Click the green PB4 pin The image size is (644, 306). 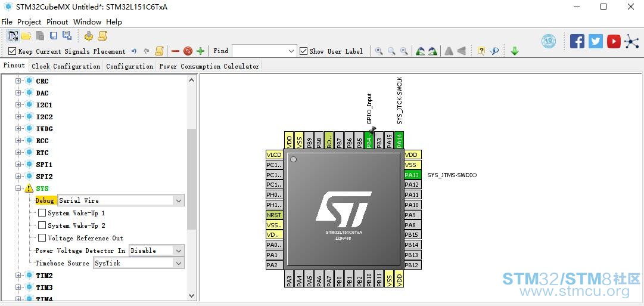click(x=369, y=140)
